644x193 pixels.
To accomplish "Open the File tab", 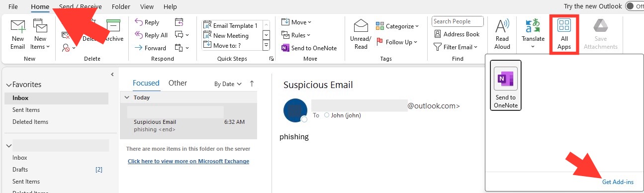I will [x=13, y=7].
